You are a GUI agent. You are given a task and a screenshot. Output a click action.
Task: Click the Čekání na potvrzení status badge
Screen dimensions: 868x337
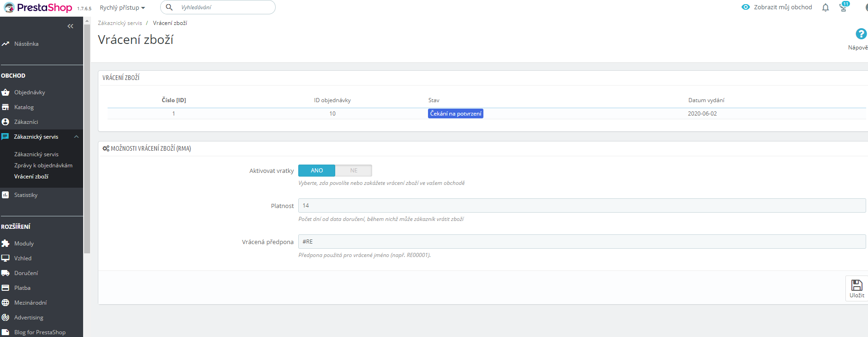click(x=456, y=114)
